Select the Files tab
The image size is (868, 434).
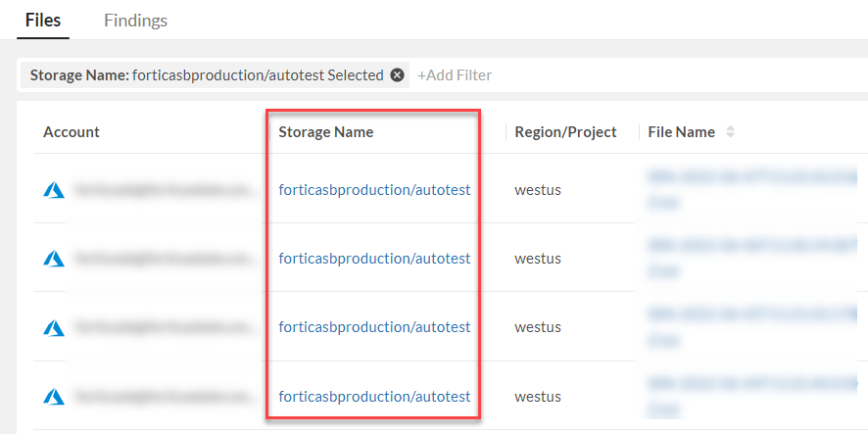(43, 21)
